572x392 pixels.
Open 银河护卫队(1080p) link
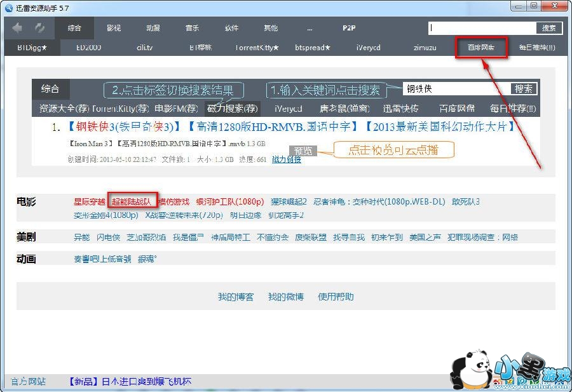(230, 201)
